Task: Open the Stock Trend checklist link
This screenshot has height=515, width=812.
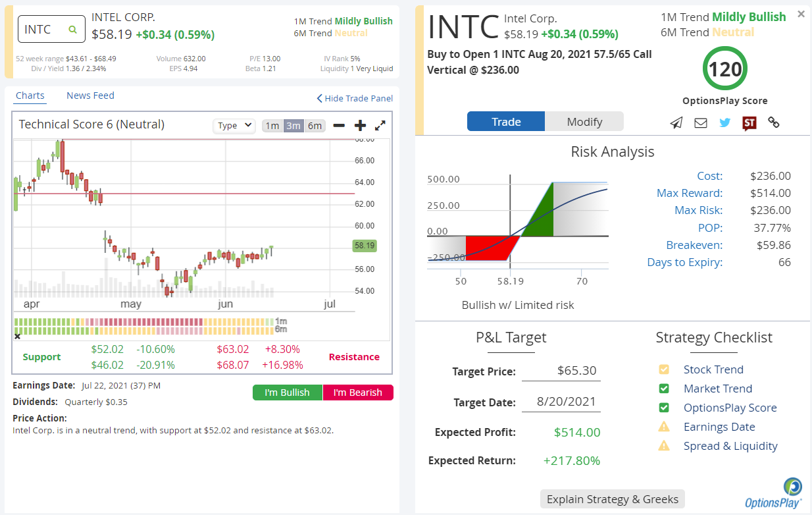Action: [713, 369]
